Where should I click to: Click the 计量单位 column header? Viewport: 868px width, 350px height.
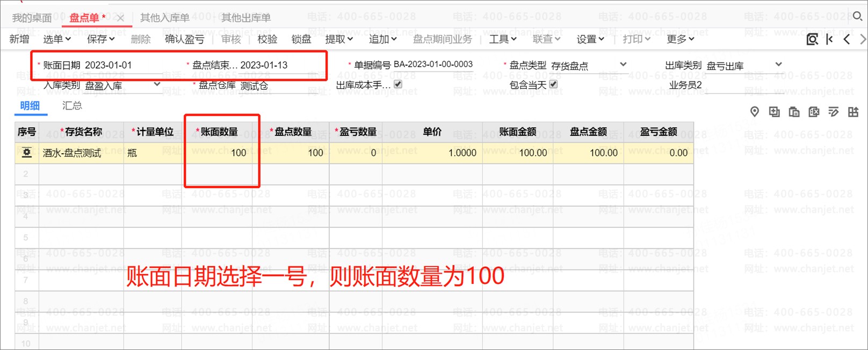153,132
